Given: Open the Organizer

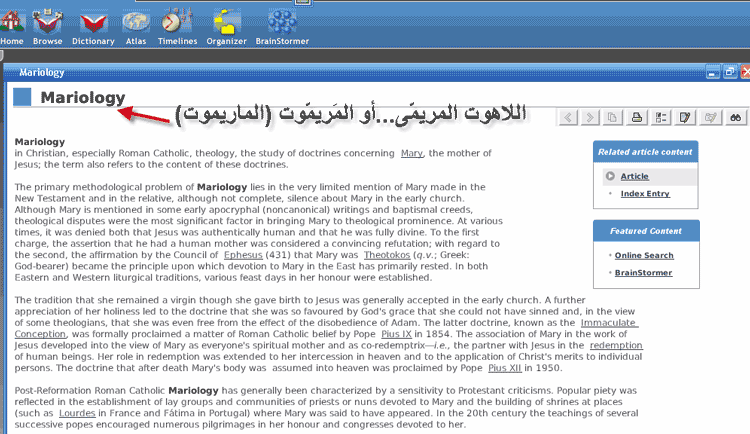Looking at the screenshot, I should [226, 27].
